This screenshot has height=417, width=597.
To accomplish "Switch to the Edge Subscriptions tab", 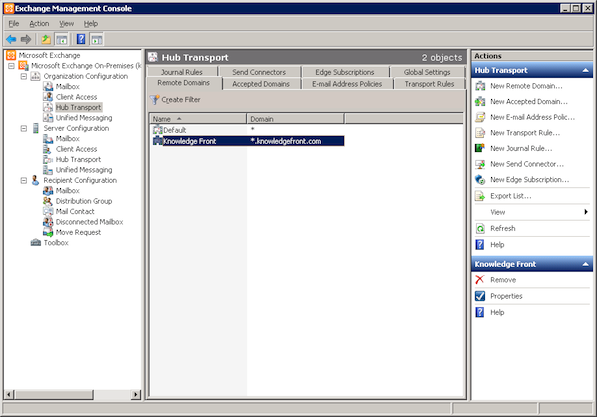I will [345, 72].
